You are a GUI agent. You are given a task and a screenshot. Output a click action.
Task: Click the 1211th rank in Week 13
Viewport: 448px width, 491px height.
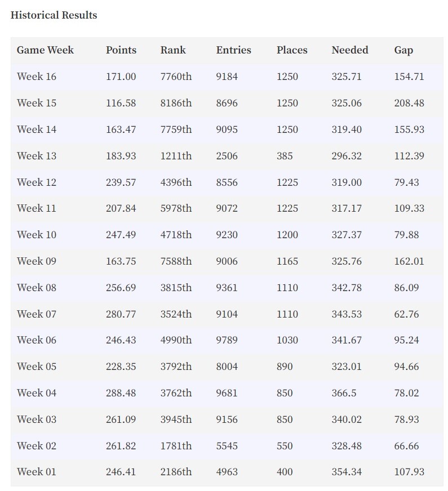176,155
